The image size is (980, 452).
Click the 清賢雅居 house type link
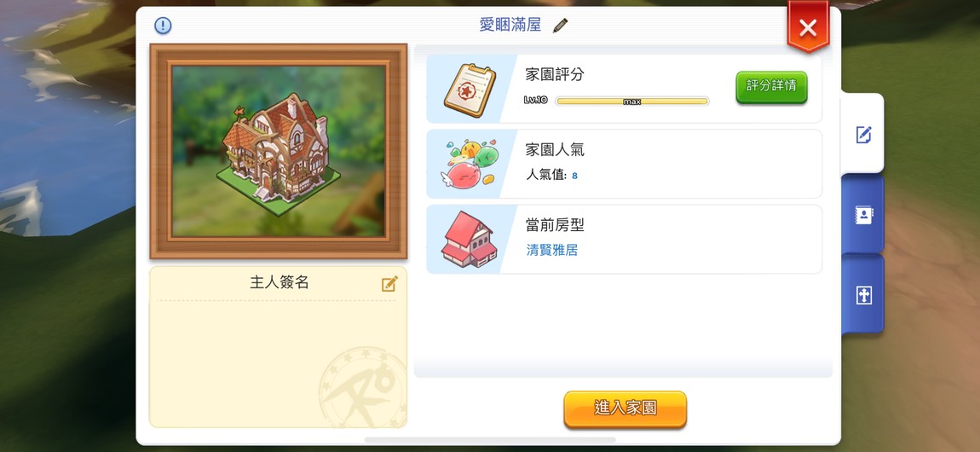point(552,251)
